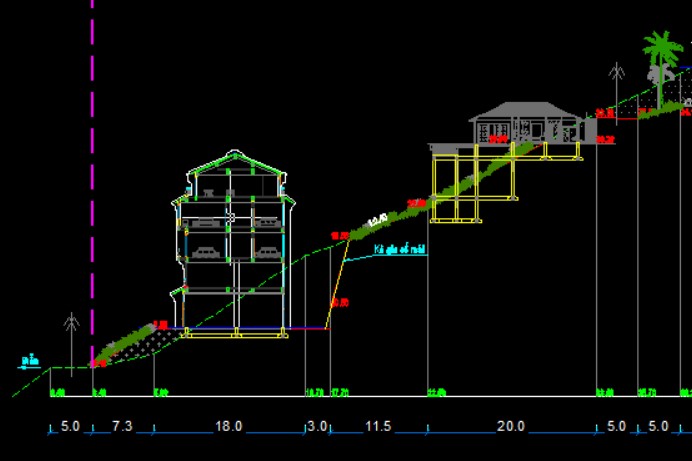Click the leftmost 5.0 dimension text

70,426
